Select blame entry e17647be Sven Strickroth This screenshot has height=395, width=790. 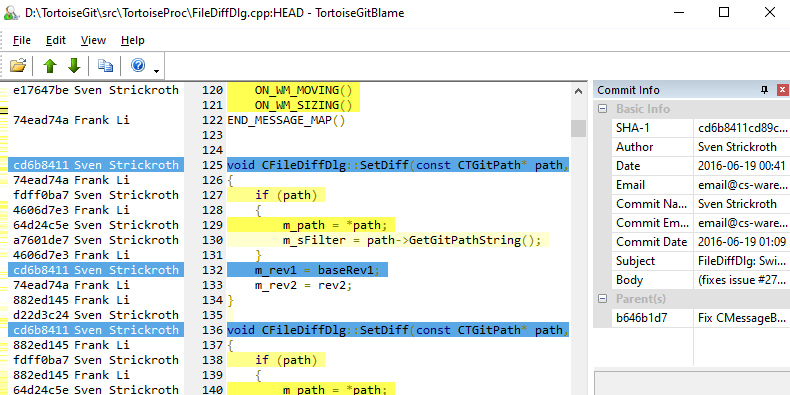point(96,90)
